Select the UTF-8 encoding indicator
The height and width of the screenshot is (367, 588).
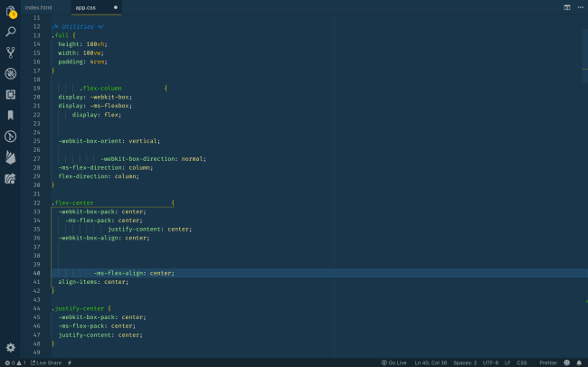[x=490, y=362]
